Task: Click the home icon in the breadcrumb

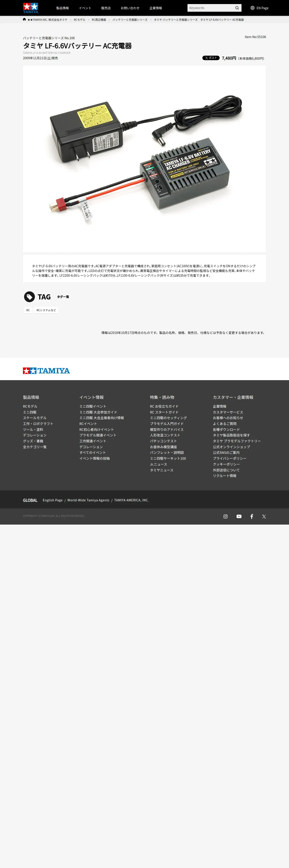Action: pos(24,19)
